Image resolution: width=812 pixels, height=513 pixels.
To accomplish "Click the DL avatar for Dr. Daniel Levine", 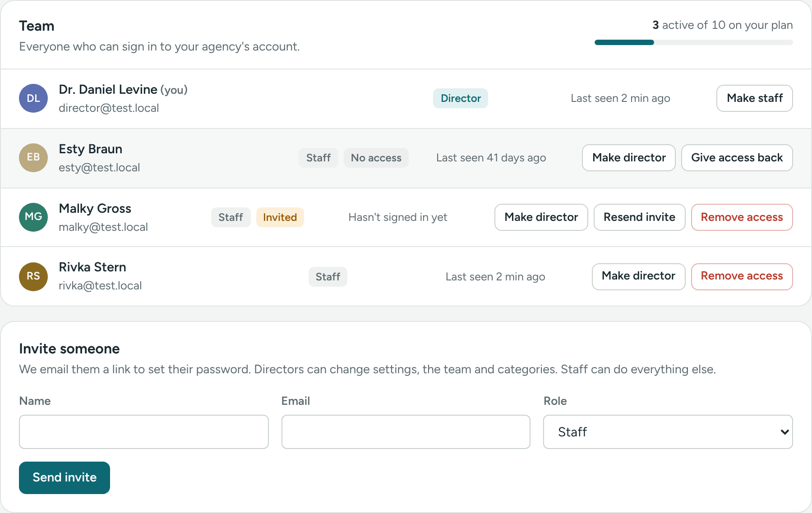I will 33,98.
